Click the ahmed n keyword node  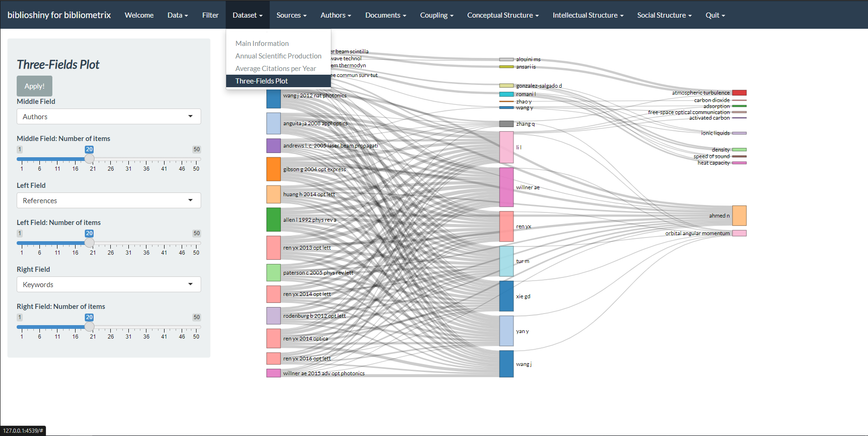coord(739,216)
